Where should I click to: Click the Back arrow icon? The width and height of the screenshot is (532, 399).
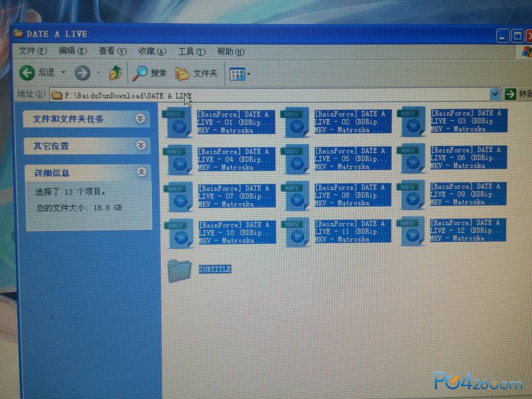(x=27, y=73)
